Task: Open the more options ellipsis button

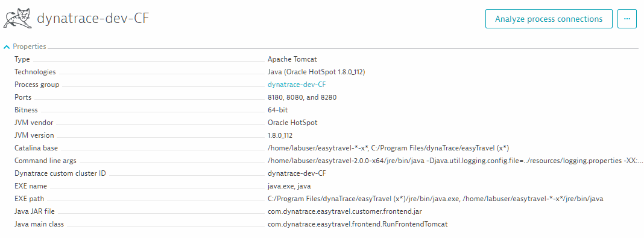Action: tap(627, 19)
